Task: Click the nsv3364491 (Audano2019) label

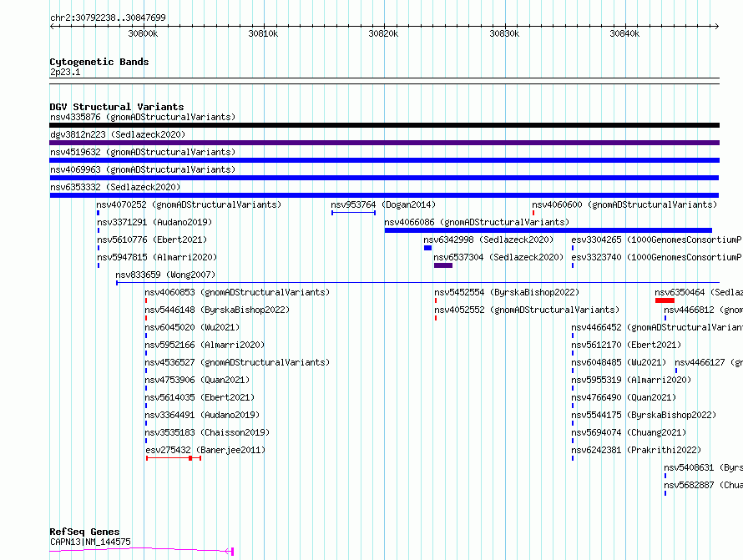Action: (x=202, y=415)
